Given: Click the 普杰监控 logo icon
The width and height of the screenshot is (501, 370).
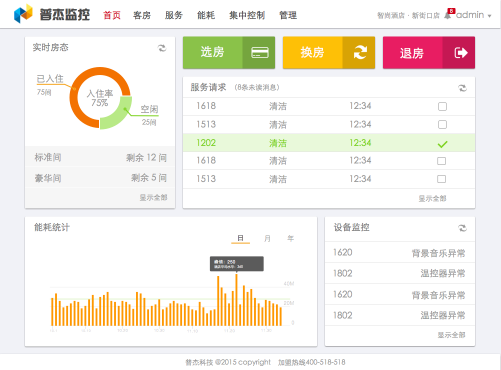Looking at the screenshot, I should [23, 14].
